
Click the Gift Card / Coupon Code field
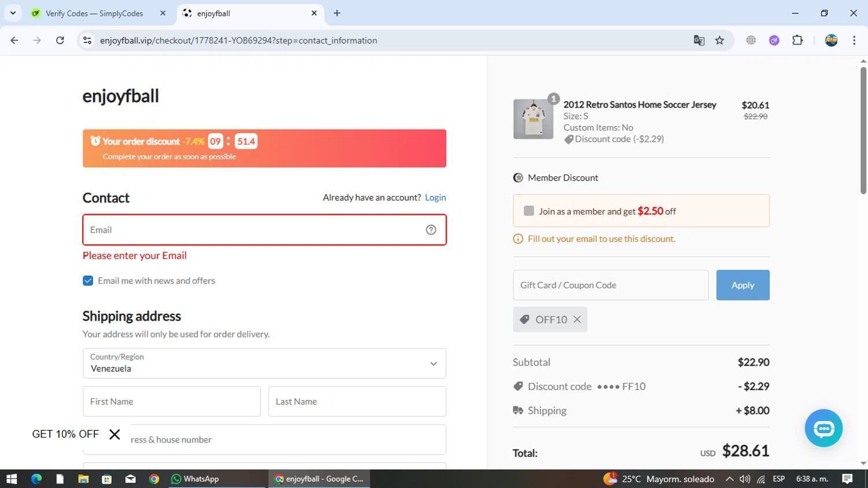coord(610,285)
